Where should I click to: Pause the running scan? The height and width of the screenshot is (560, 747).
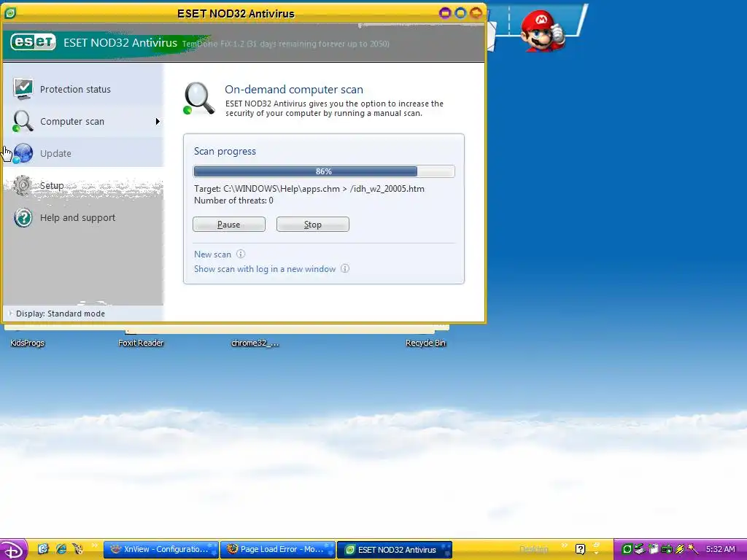(x=228, y=225)
